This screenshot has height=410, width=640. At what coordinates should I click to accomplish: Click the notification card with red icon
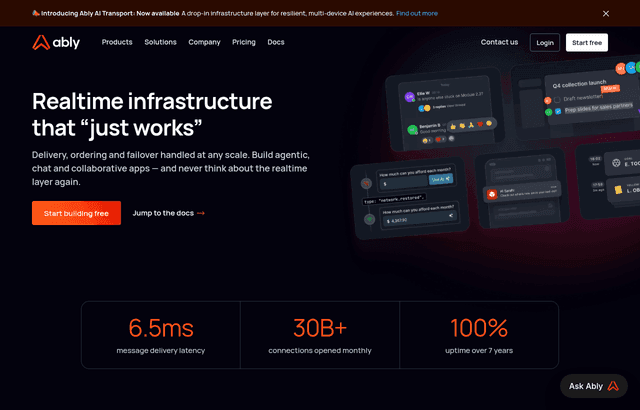point(522,192)
